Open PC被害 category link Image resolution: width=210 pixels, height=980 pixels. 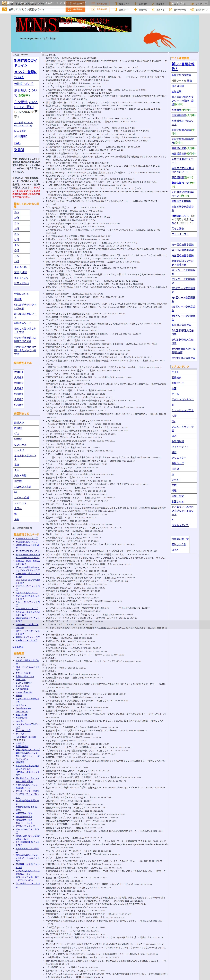[x=18, y=428]
